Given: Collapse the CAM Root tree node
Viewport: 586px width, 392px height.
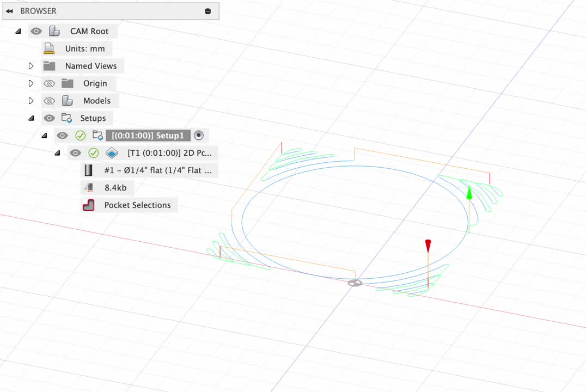Looking at the screenshot, I should point(18,32).
